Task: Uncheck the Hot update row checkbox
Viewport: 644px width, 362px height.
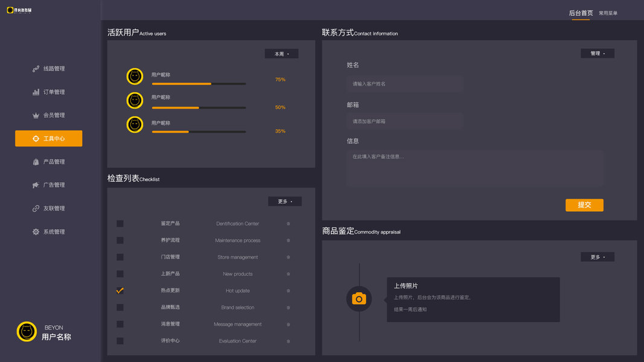Action: [120, 291]
